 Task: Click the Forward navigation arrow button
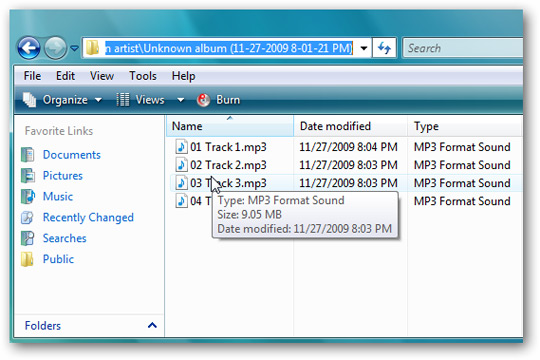[55, 48]
